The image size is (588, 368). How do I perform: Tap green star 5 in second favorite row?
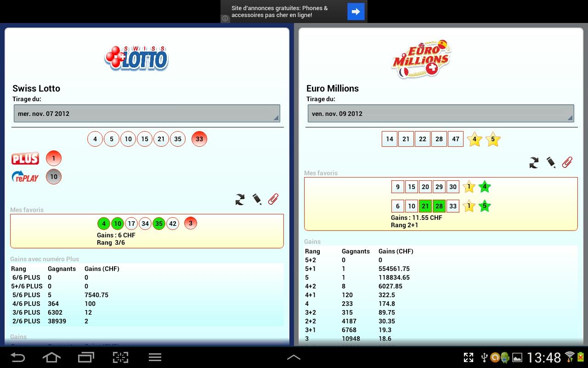point(485,206)
